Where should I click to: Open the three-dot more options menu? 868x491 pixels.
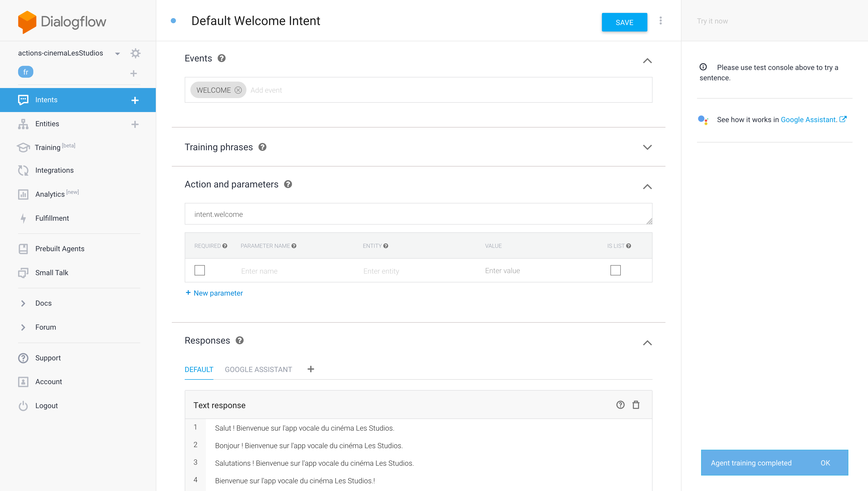pyautogui.click(x=661, y=21)
